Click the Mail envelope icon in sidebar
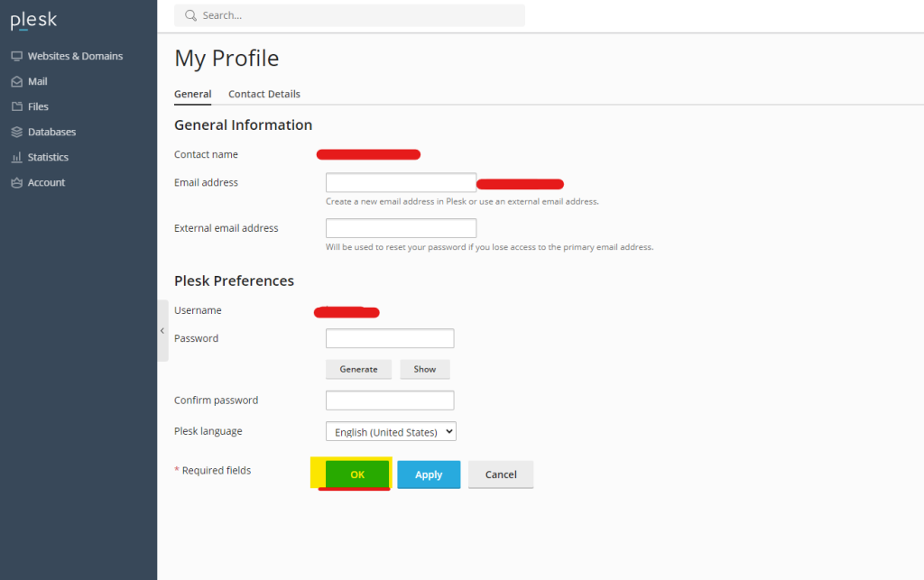924x580 pixels. [x=16, y=81]
